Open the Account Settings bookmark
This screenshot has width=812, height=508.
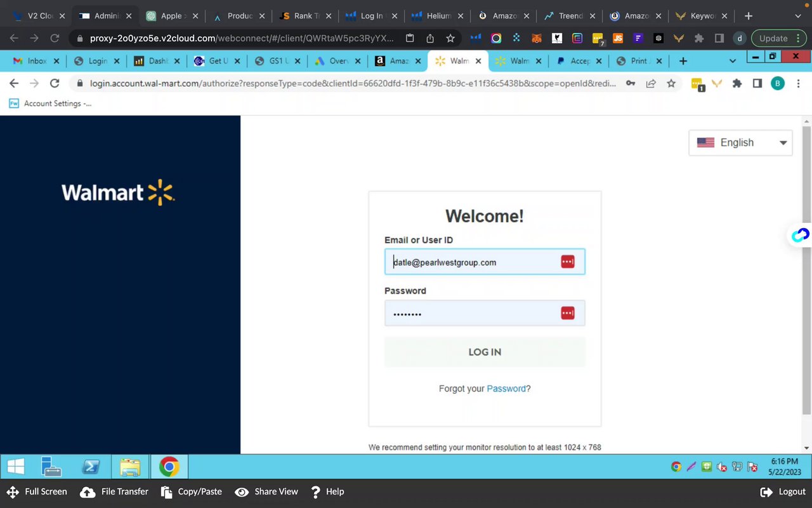(50, 104)
